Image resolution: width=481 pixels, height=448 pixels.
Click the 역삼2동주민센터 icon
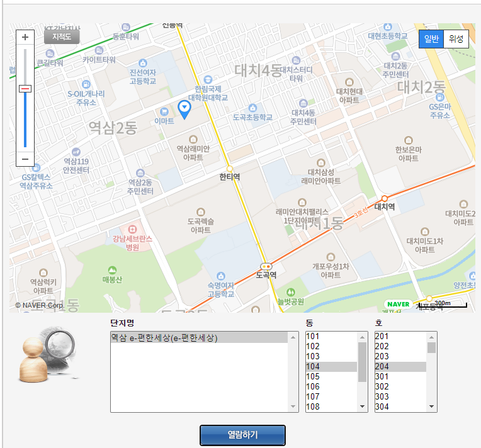point(140,173)
